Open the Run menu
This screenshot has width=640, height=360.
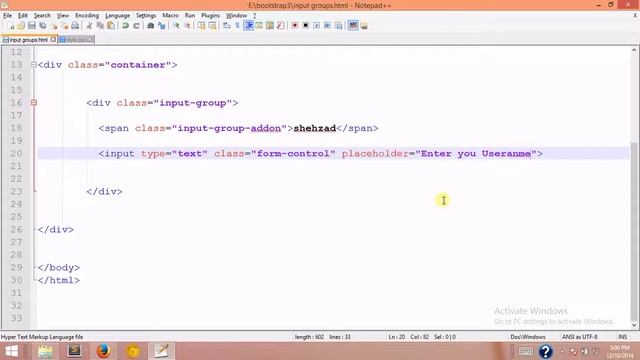point(190,16)
